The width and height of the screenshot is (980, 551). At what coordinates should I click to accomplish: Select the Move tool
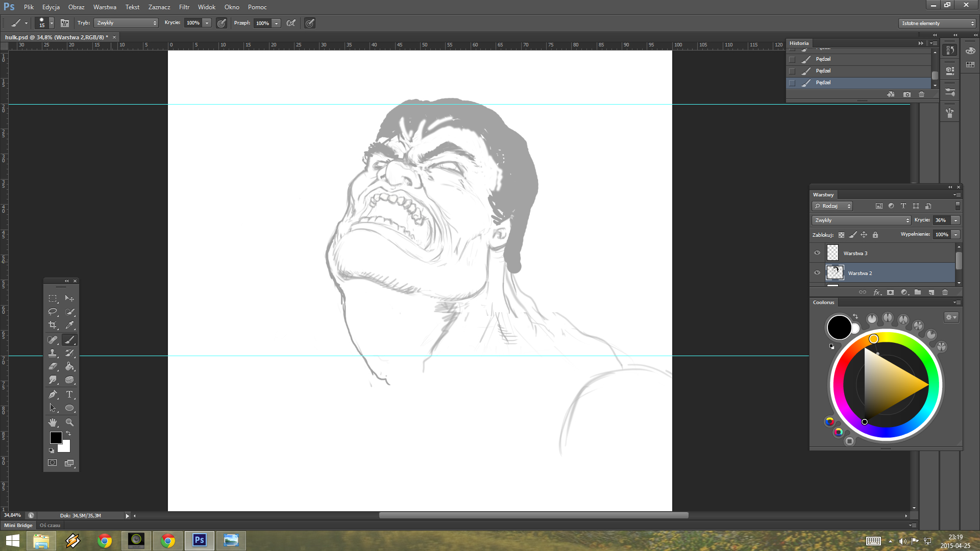point(69,298)
